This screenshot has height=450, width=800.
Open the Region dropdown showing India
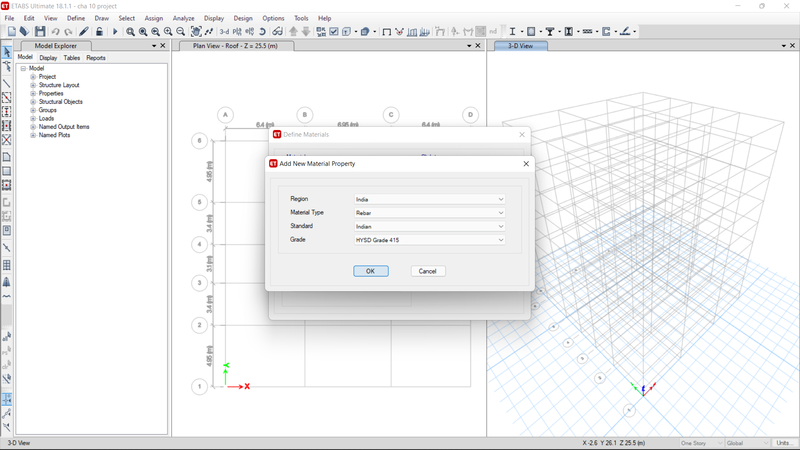[430, 199]
